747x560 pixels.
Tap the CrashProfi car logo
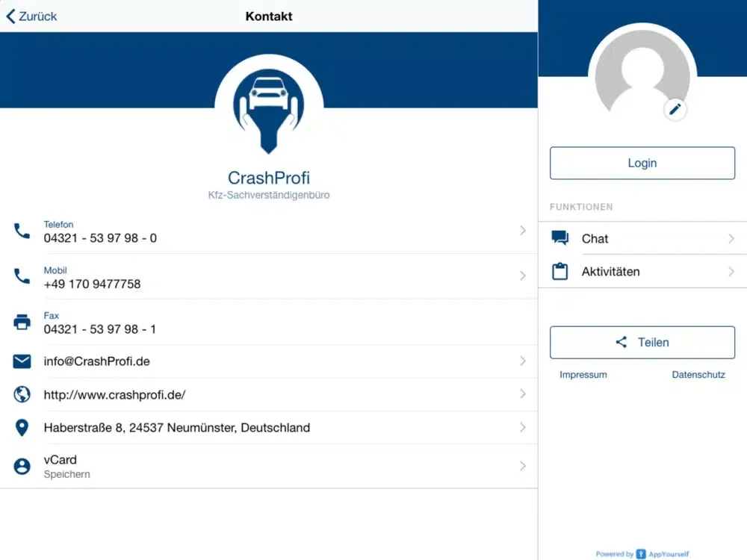(x=269, y=111)
